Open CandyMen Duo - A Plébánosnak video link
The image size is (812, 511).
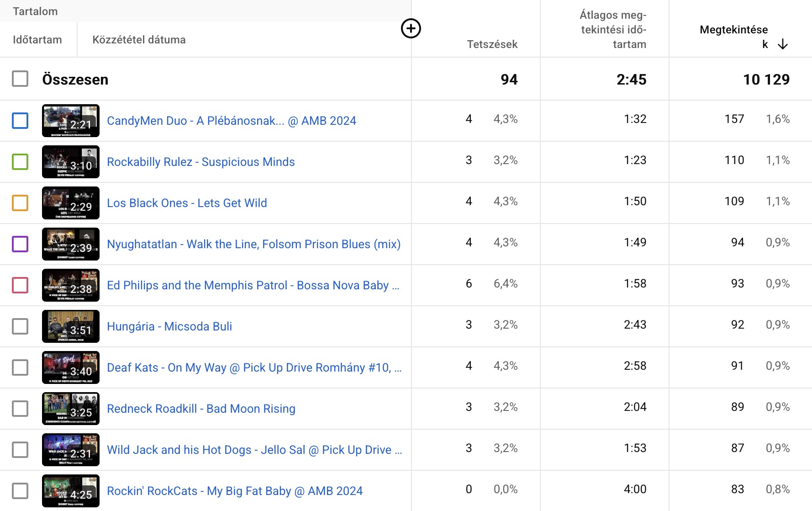pos(231,121)
